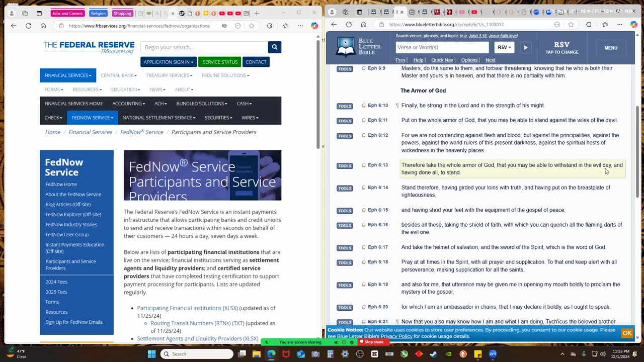Click home button in the Federal Reserve browser window

click(x=43, y=26)
